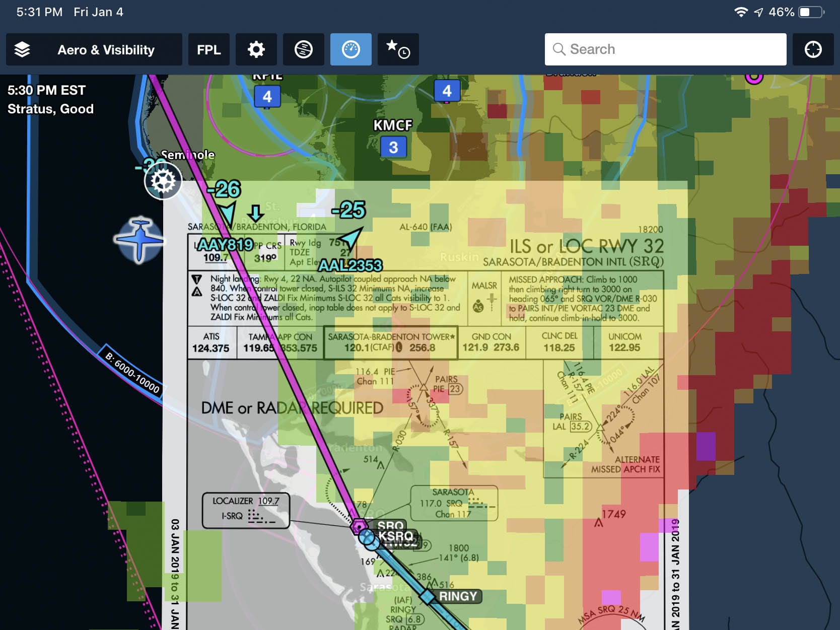Viewport: 840px width, 630px height.
Task: Tap the 5:30 PM EST timestamp
Action: click(x=46, y=90)
